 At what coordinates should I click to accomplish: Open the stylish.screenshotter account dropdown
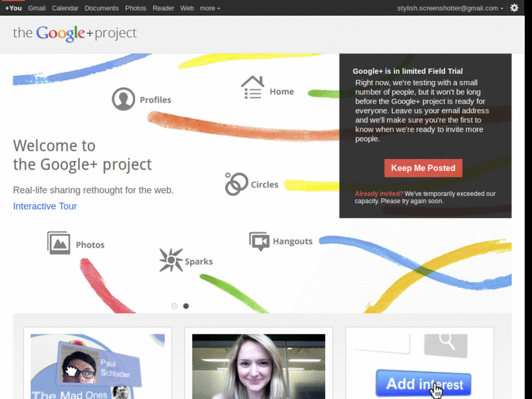450,8
